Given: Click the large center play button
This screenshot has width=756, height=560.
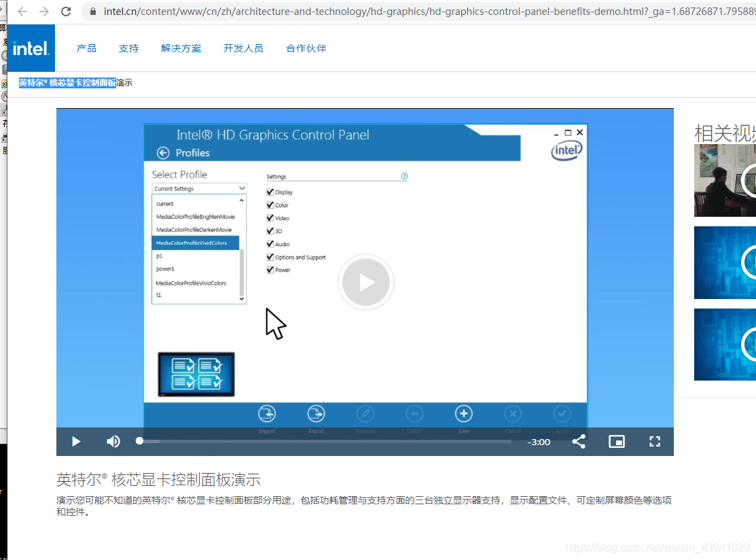Looking at the screenshot, I should (x=366, y=282).
